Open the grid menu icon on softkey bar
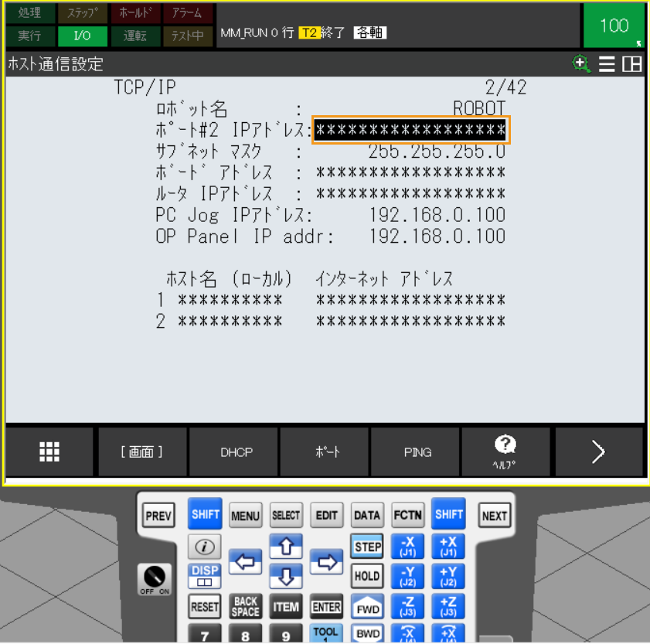 point(49,451)
